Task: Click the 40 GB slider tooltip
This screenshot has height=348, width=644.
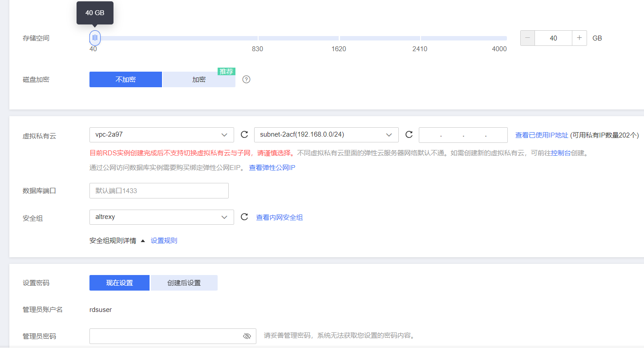Action: click(95, 13)
